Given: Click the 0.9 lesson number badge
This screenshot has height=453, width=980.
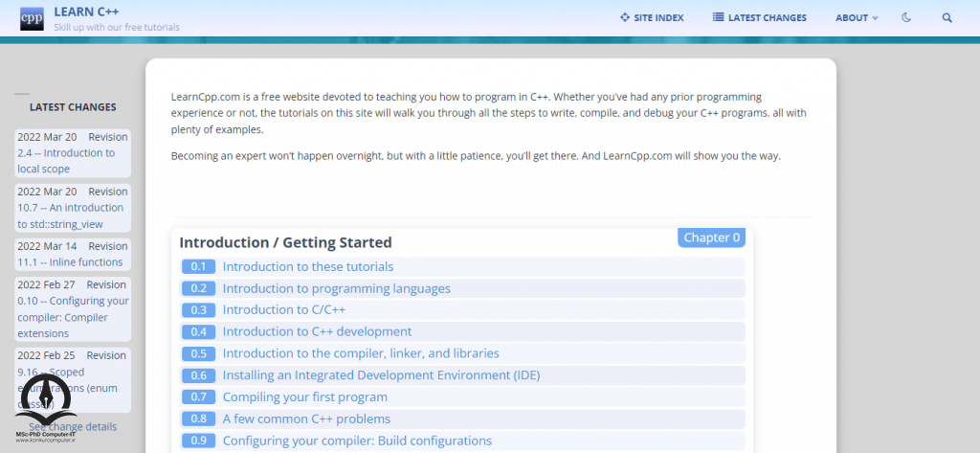Looking at the screenshot, I should [x=198, y=441].
